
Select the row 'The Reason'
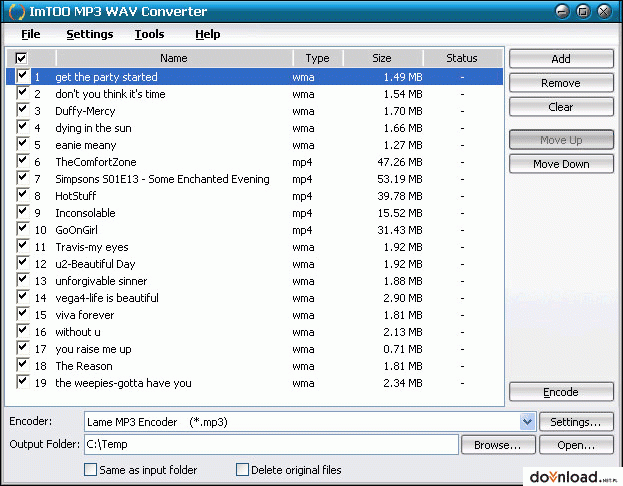[254, 366]
